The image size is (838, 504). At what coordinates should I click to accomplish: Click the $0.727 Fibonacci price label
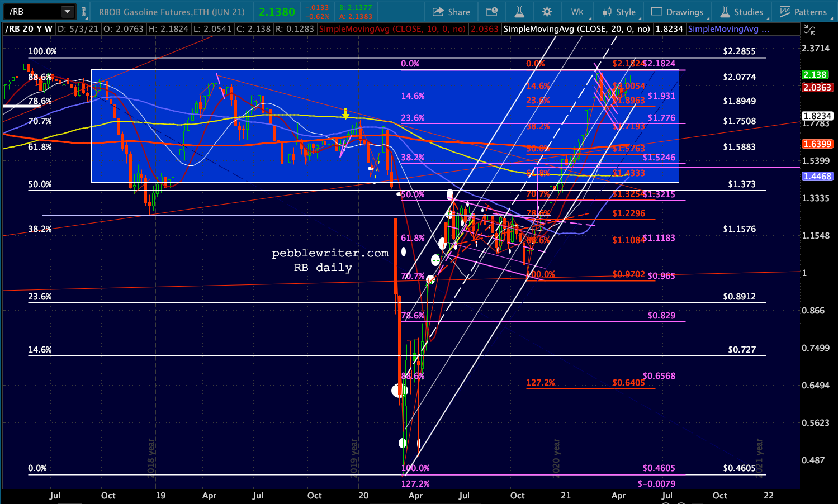tap(742, 350)
